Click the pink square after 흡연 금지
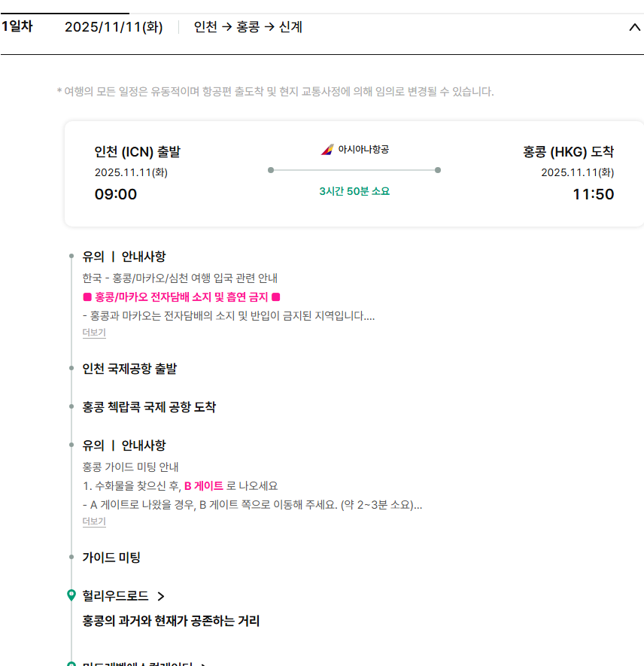Image resolution: width=644 pixels, height=666 pixels. 275,297
